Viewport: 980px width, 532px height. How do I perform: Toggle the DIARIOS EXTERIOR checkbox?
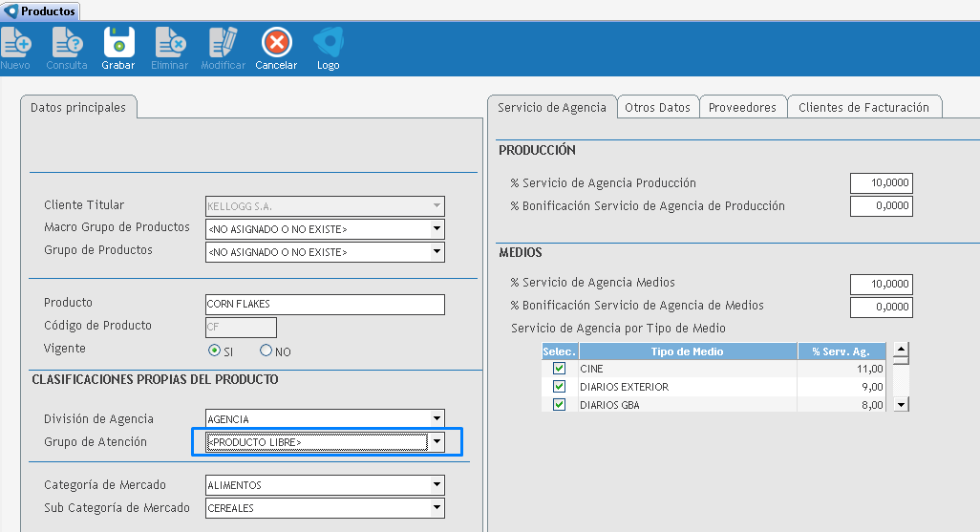click(x=560, y=387)
